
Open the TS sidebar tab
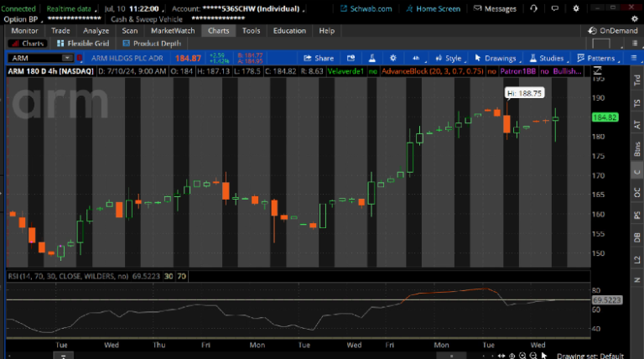point(637,103)
